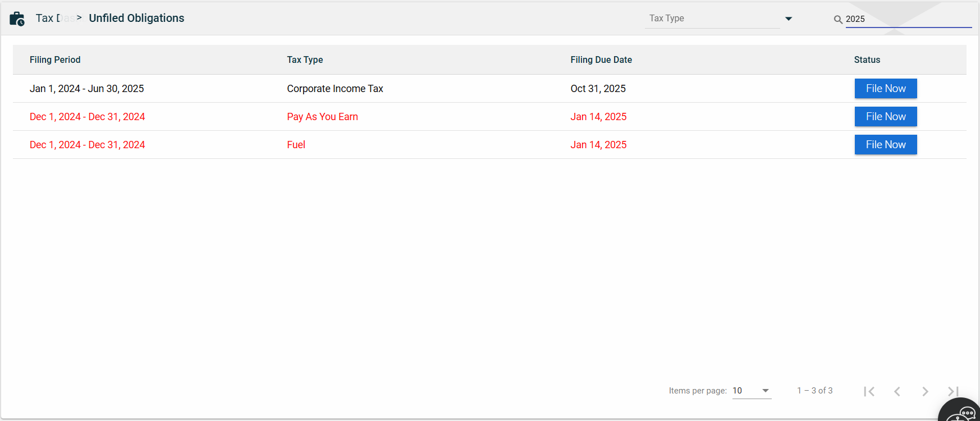Sort by Filing Due Date column header
This screenshot has height=421, width=980.
[x=601, y=60]
